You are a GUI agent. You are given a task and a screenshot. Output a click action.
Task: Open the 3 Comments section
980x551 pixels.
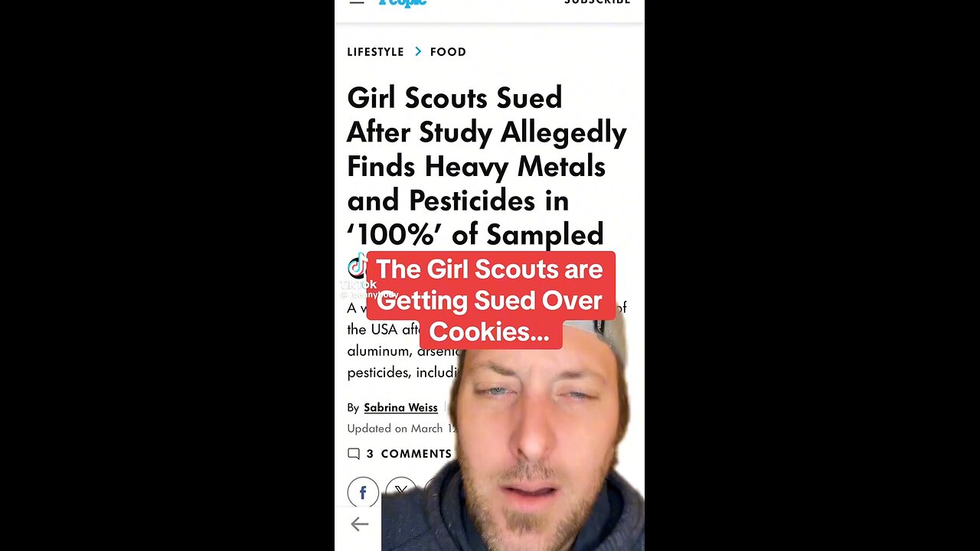pyautogui.click(x=409, y=454)
